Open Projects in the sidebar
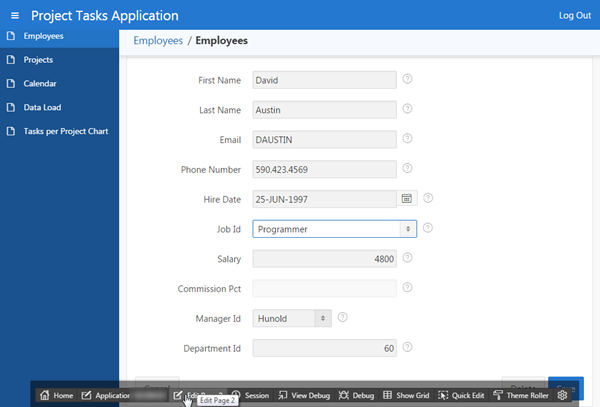This screenshot has height=407, width=600. tap(59, 60)
